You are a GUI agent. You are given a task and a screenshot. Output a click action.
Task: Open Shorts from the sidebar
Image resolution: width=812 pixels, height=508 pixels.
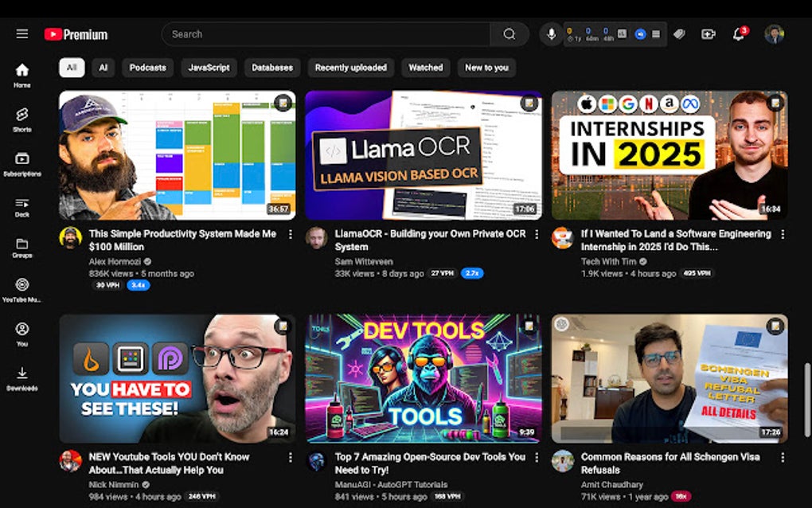(x=22, y=119)
